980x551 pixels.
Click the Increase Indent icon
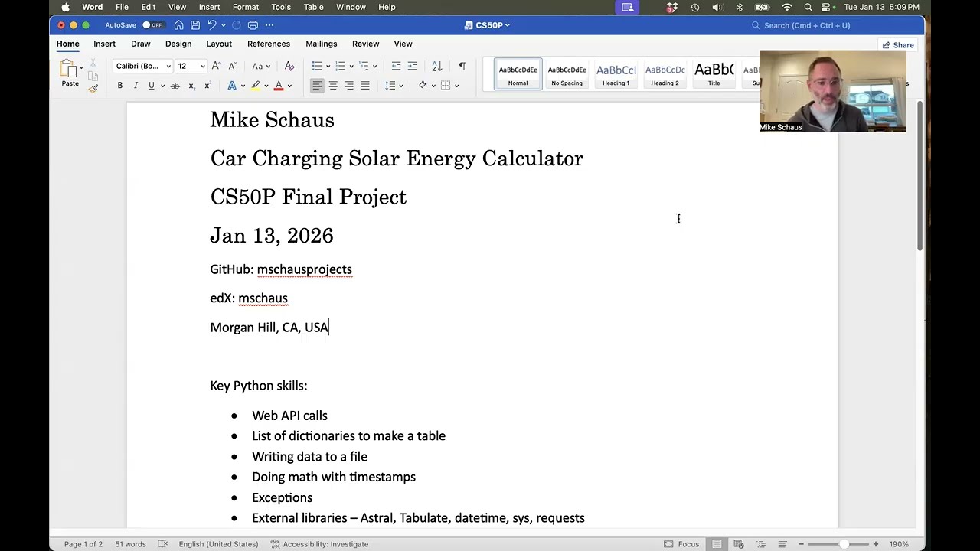pyautogui.click(x=412, y=66)
